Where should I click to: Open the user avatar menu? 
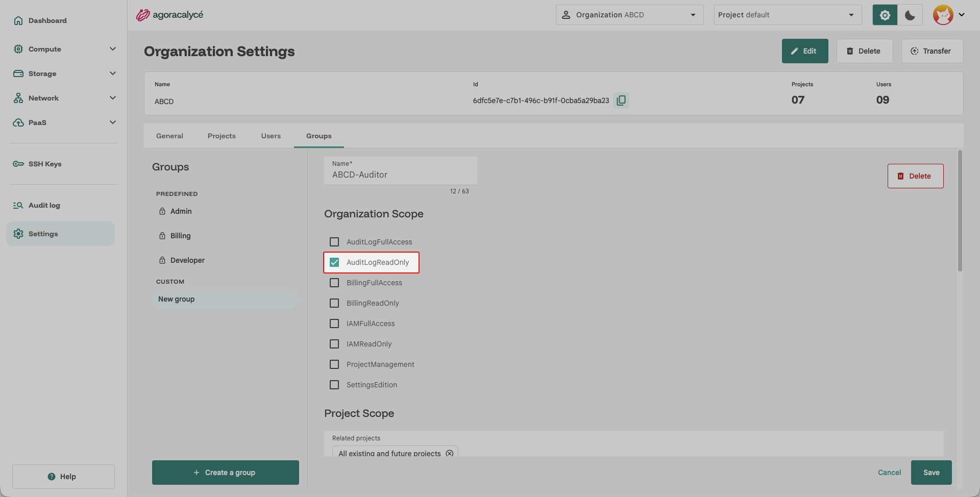[x=949, y=15]
